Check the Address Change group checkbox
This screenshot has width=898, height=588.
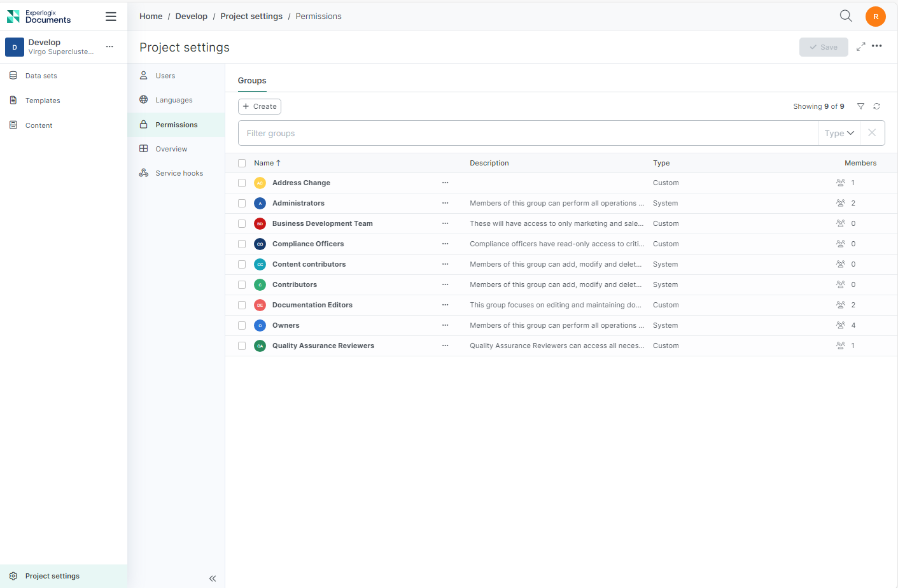tap(242, 183)
